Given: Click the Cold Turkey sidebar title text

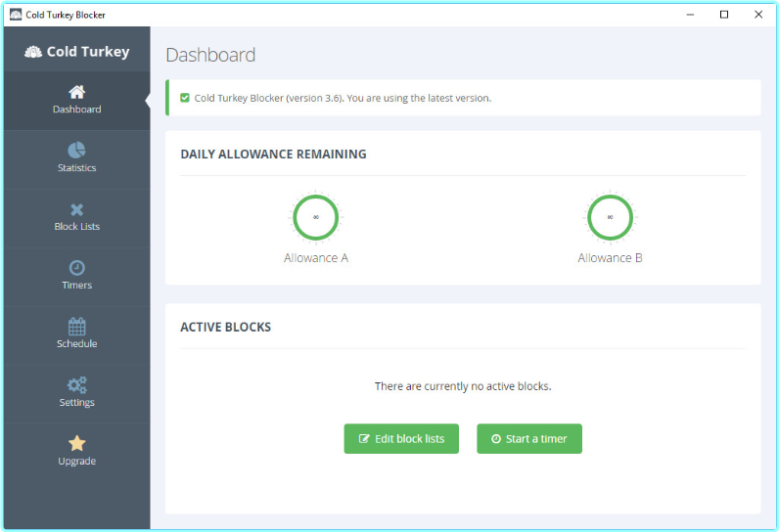Looking at the screenshot, I should (88, 52).
